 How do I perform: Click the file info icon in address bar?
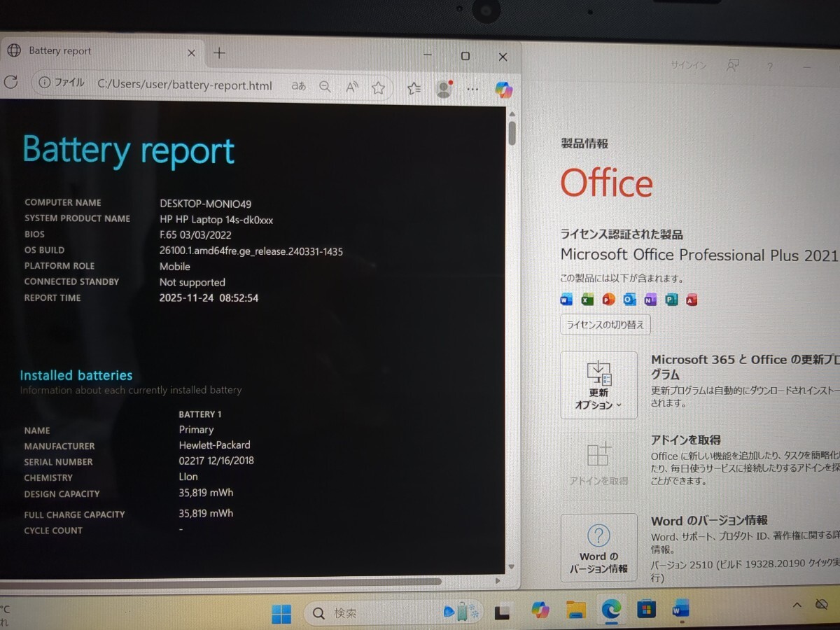coord(45,83)
